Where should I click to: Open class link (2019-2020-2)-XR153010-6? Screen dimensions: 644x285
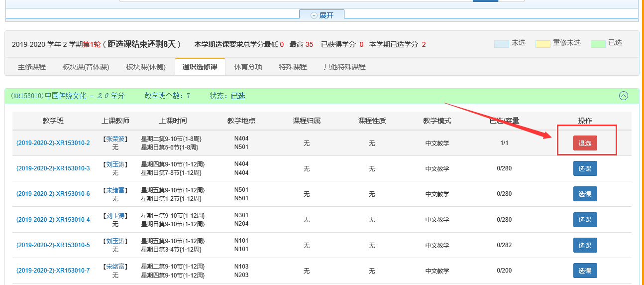point(53,194)
